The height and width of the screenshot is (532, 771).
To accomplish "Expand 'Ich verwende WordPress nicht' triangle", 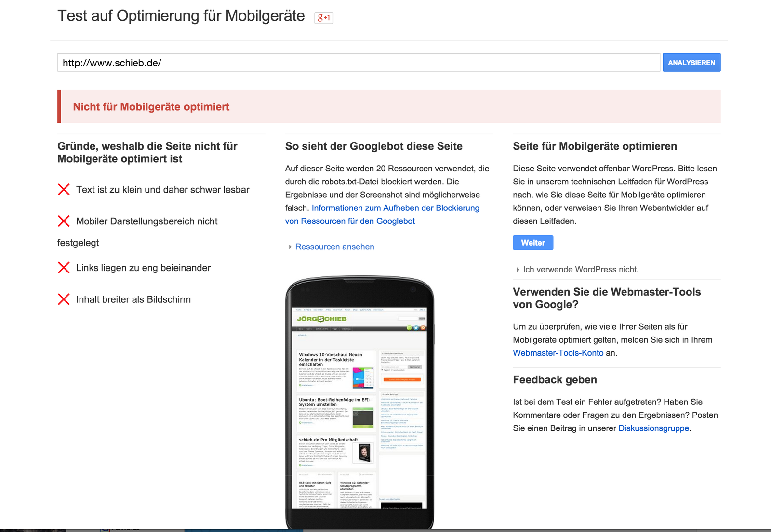I will [518, 270].
